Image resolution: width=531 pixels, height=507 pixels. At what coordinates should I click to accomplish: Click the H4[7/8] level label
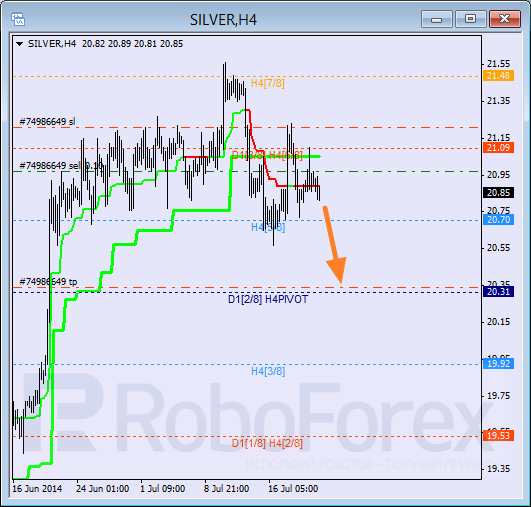point(268,83)
